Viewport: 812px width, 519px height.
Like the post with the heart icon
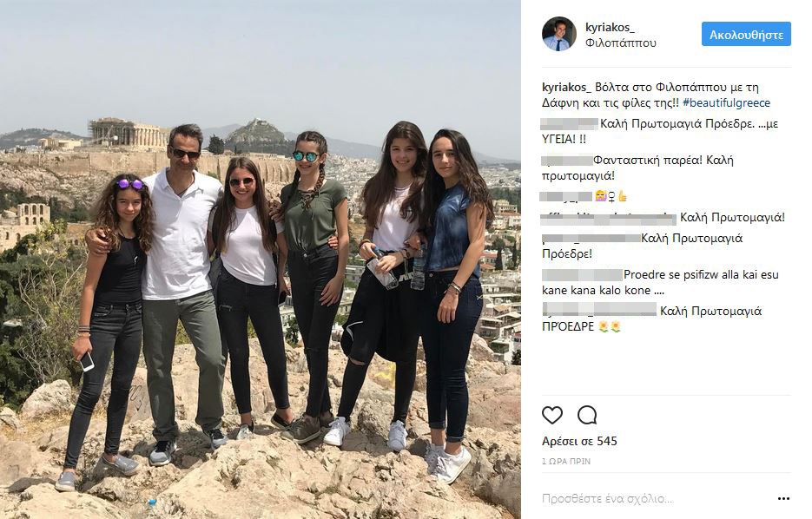click(552, 415)
